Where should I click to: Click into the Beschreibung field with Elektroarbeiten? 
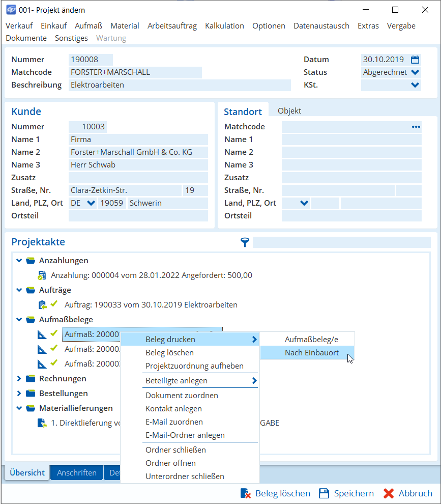click(x=179, y=85)
